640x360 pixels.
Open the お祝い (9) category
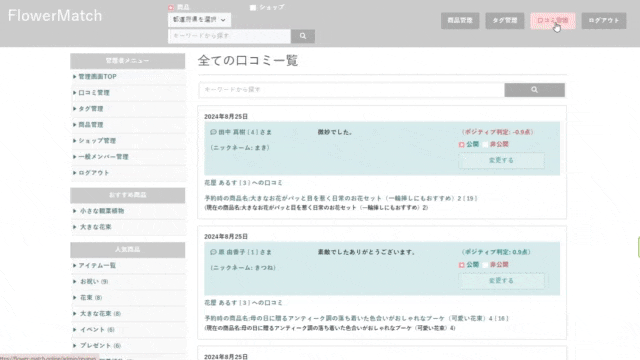point(94,282)
